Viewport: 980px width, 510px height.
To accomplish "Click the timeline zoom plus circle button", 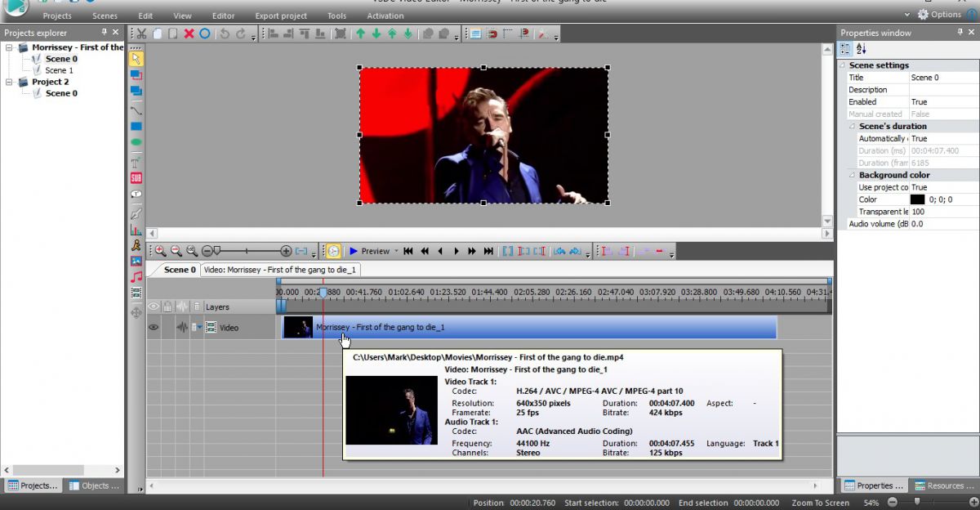I will point(286,251).
